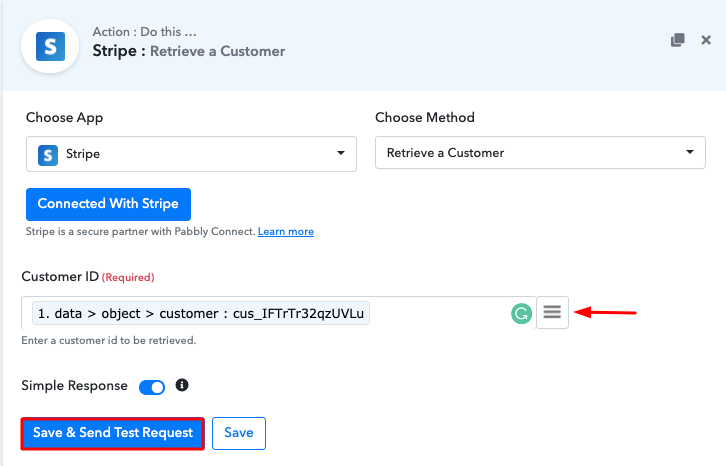Open the Choose App dropdown
This screenshot has width=726, height=466.
click(x=191, y=154)
